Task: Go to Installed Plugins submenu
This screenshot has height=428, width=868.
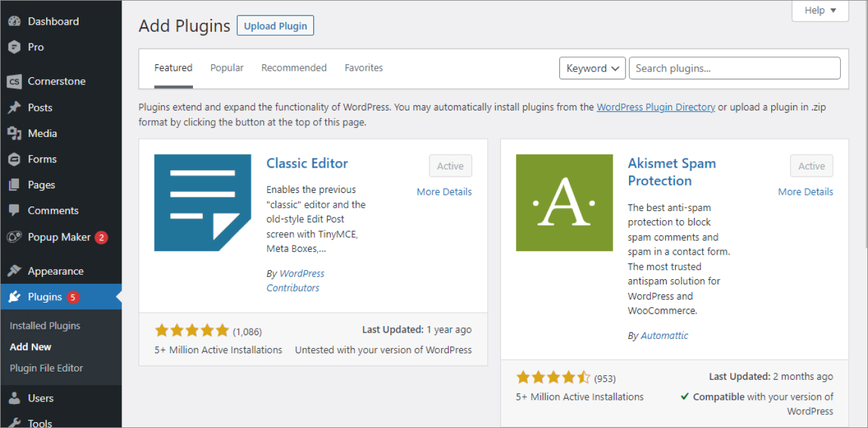Action: click(45, 326)
